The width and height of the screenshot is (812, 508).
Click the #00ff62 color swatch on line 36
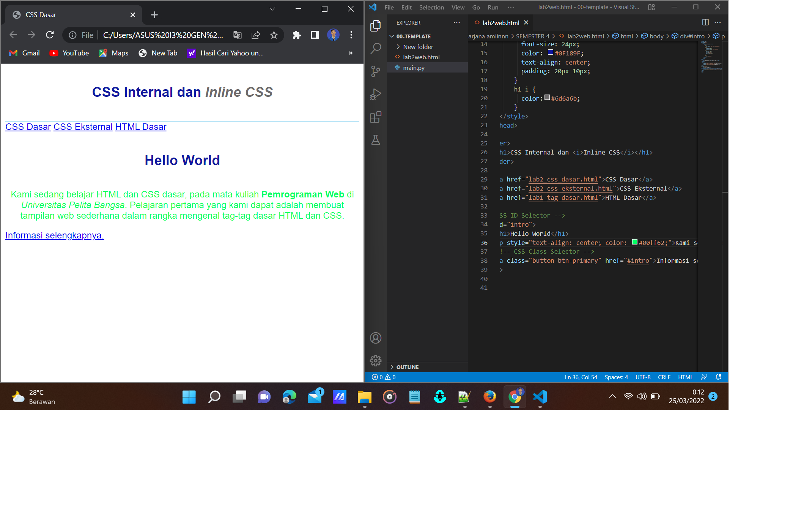[634, 242]
